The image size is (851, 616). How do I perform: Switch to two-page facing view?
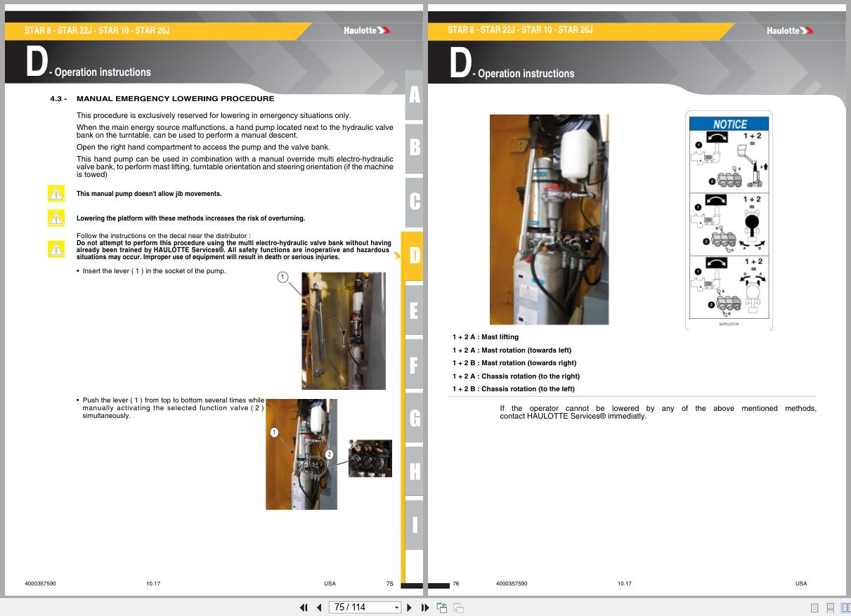coord(845,608)
